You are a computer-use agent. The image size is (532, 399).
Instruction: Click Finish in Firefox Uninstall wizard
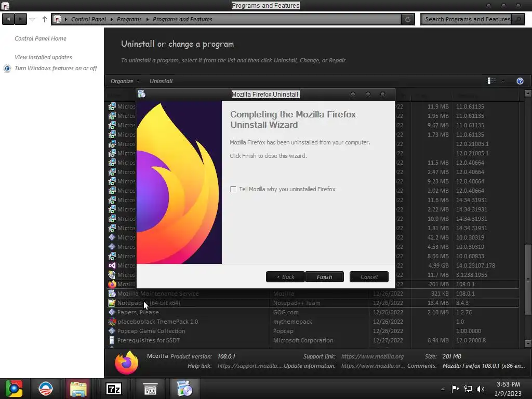(324, 277)
